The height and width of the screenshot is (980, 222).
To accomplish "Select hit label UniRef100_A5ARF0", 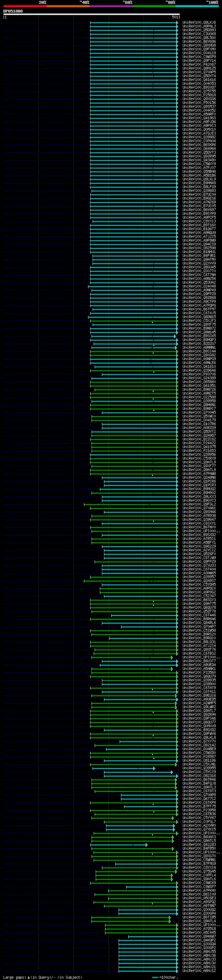I will 199,114.
